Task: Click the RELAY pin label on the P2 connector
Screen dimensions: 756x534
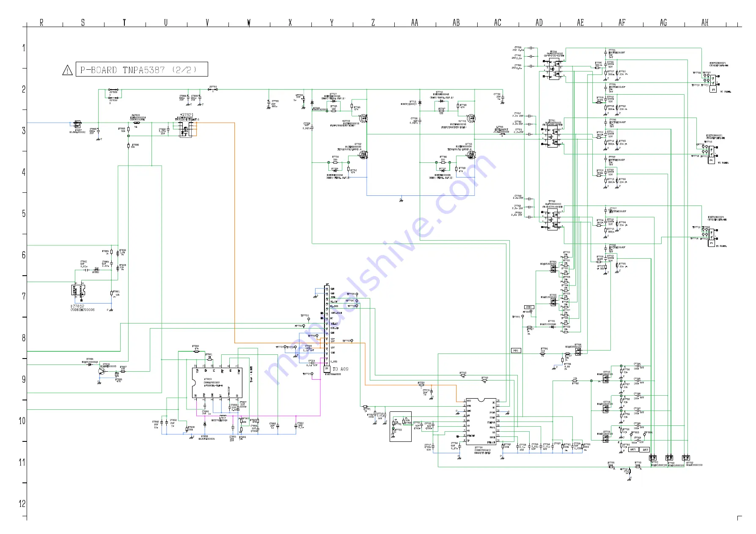Action: pos(334,324)
